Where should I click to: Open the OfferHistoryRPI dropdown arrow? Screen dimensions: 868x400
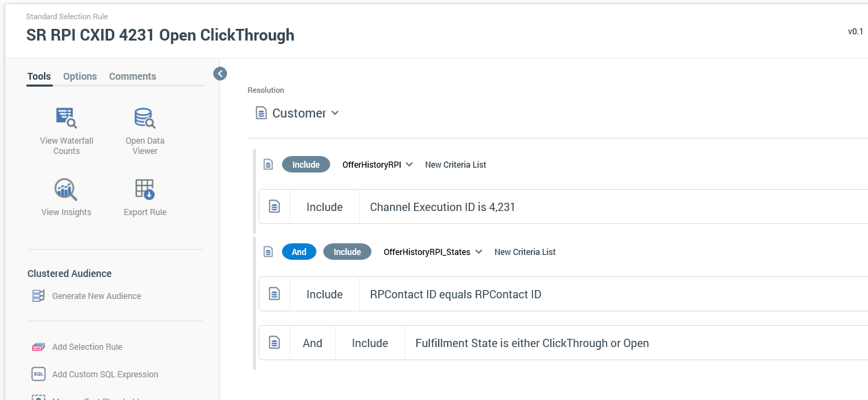[409, 165]
